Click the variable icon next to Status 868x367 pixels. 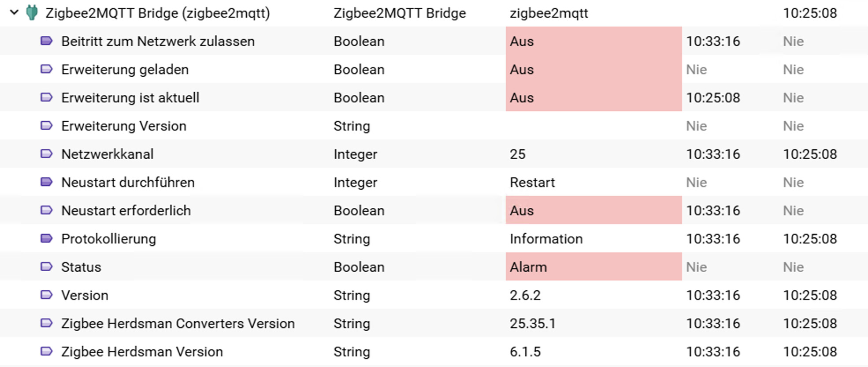(46, 267)
